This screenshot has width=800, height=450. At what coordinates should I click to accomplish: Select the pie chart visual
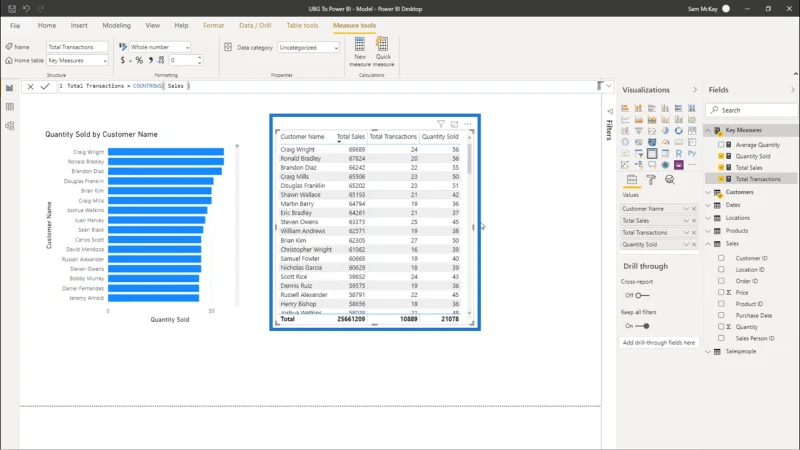click(665, 131)
